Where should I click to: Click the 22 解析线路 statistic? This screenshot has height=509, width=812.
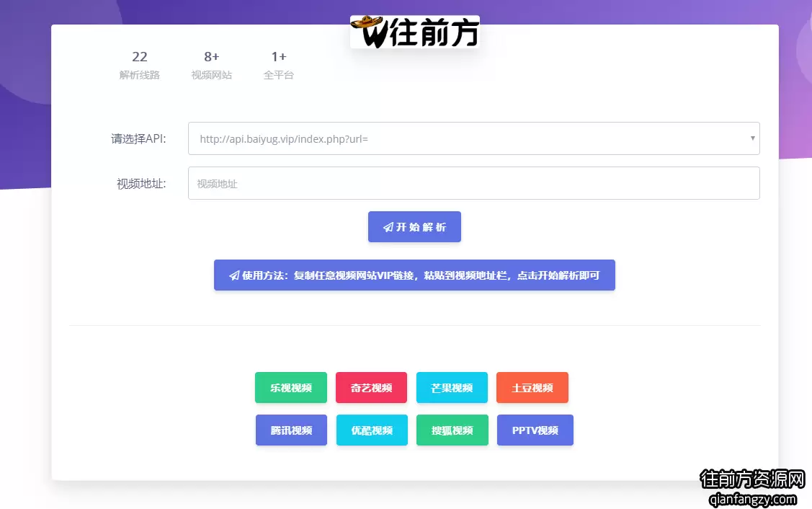[x=139, y=65]
